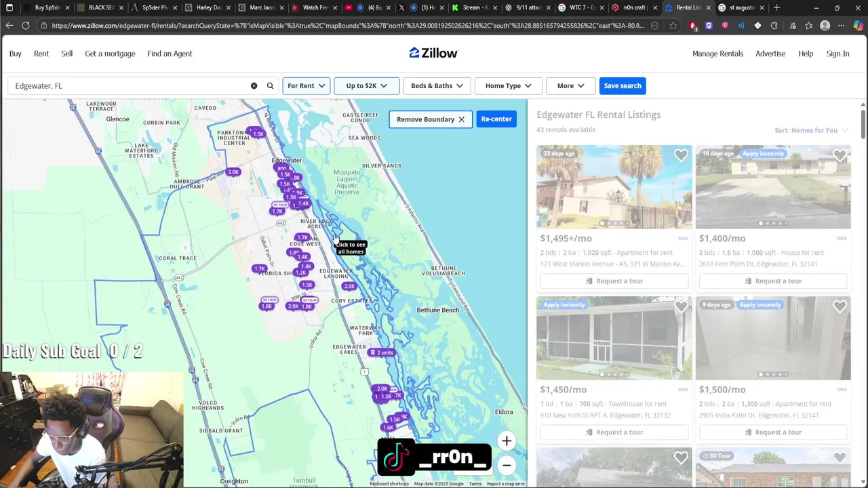Save the $1,495+/mo listing with heart icon
The width and height of the screenshot is (868, 488).
[x=681, y=156]
